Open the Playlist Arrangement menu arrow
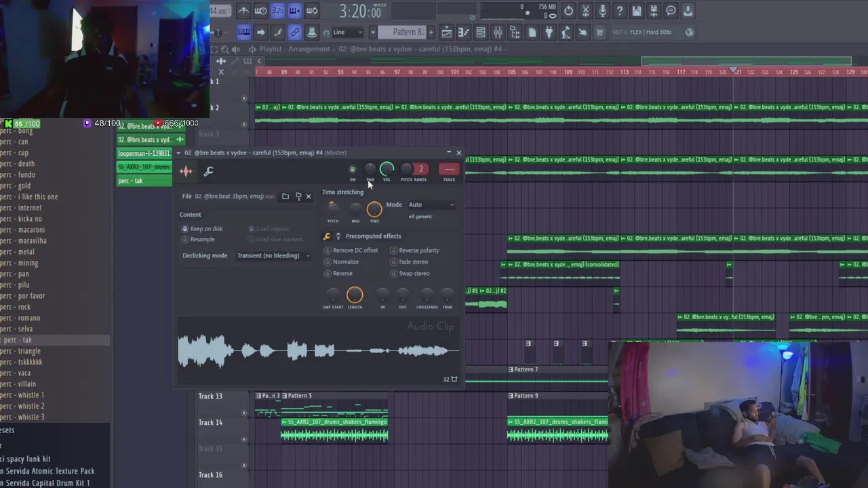Screen dimensions: 868x488 [x=252, y=49]
